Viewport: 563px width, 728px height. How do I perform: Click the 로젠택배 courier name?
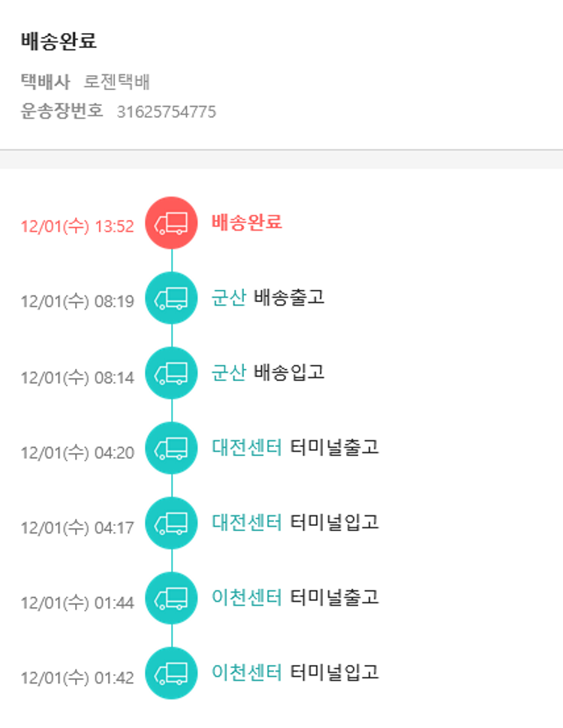pyautogui.click(x=117, y=82)
